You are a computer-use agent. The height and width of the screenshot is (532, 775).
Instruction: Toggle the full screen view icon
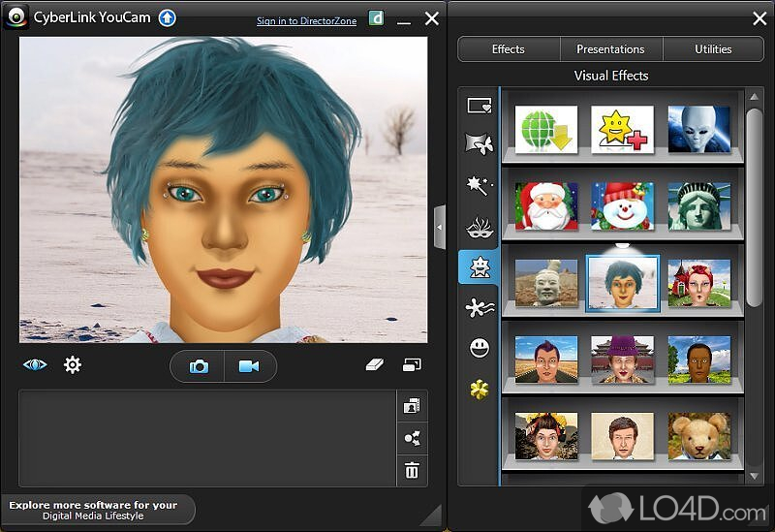(413, 365)
